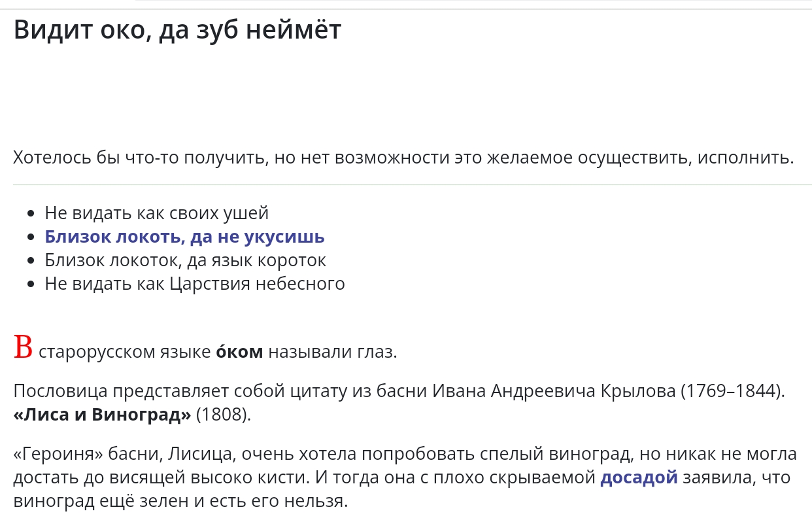Image resolution: width=812 pixels, height=520 pixels.
Task: Follow the "досадой" hyperlink
Action: pos(639,477)
